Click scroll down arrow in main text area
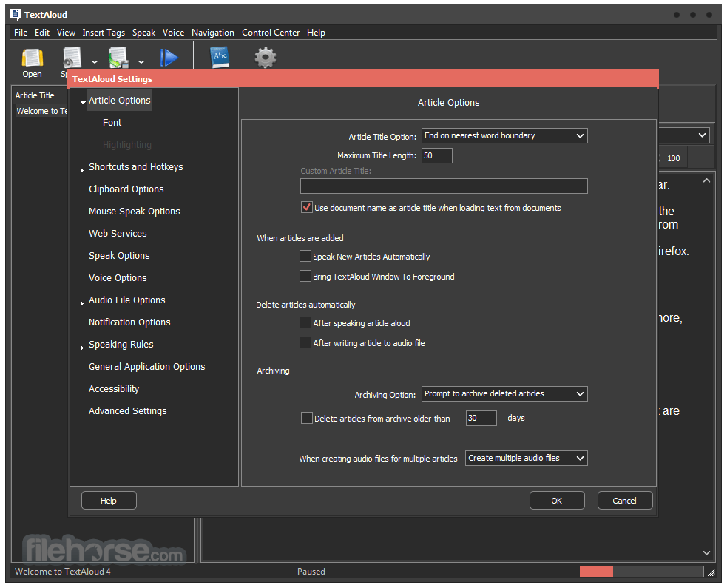Screen dimensions: 727x588 point(706,552)
